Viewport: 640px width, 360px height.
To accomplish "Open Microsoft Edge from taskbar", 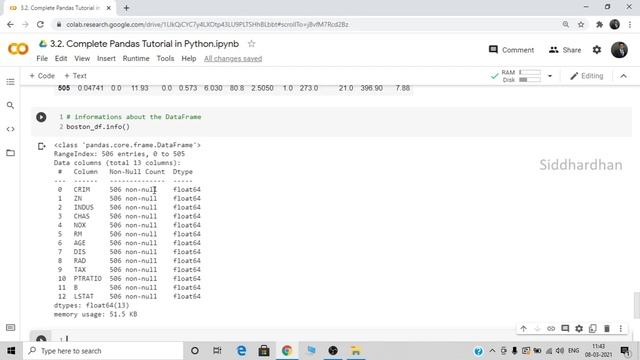I will (x=241, y=351).
